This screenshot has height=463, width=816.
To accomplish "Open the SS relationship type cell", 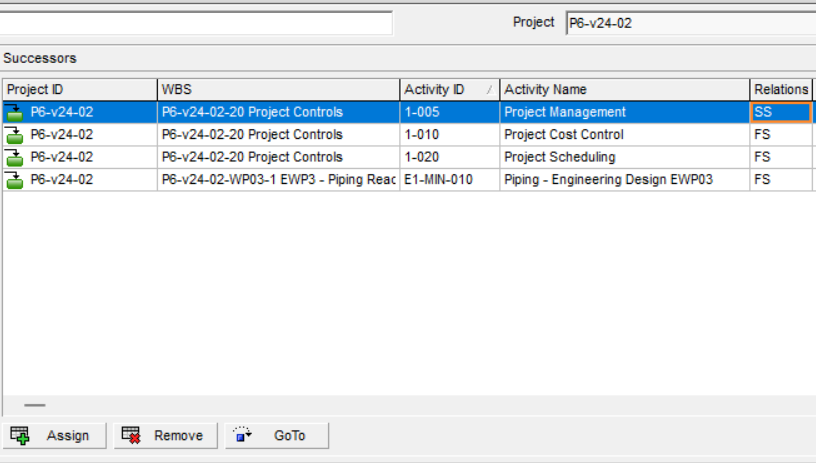I will pyautogui.click(x=779, y=112).
